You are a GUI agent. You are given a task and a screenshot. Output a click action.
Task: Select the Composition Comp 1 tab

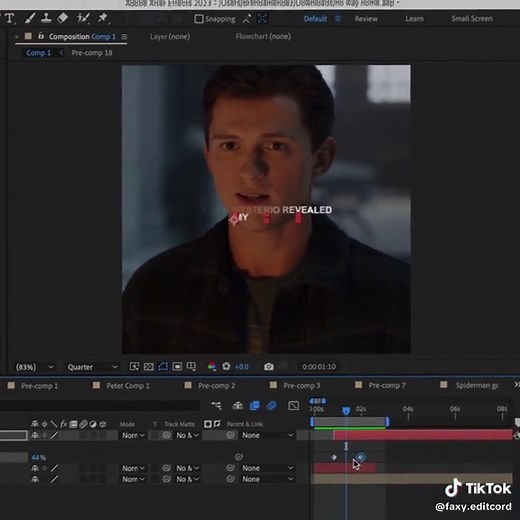point(82,36)
